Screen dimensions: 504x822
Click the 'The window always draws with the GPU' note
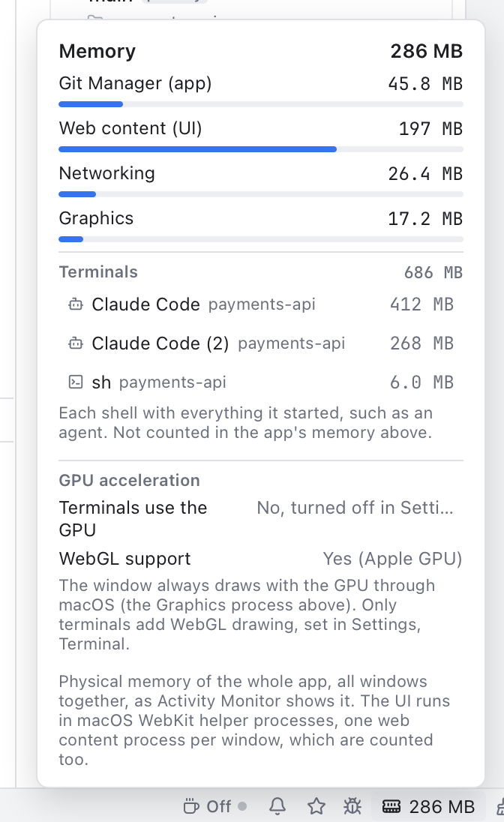click(247, 614)
